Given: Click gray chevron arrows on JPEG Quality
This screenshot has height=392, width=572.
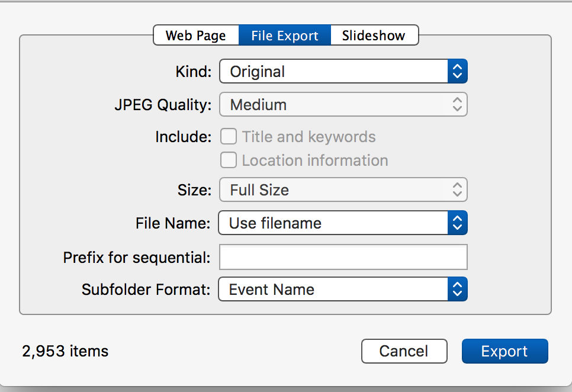Looking at the screenshot, I should [x=457, y=105].
